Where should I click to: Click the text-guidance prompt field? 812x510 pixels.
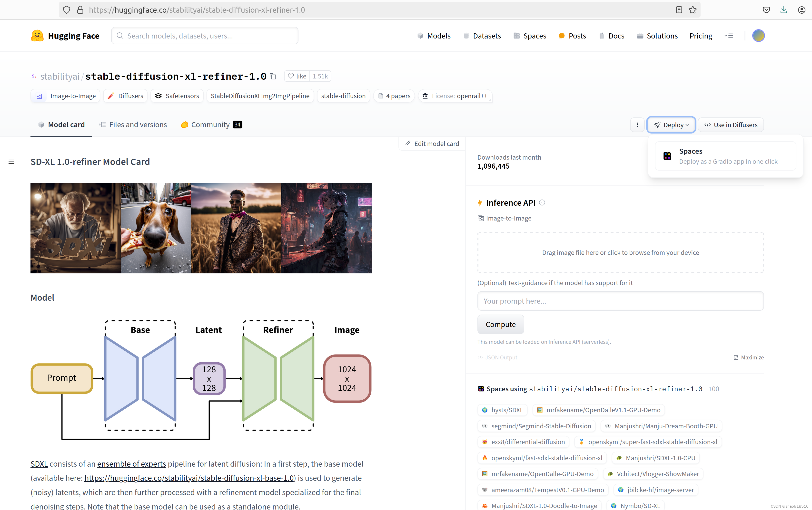tap(620, 301)
